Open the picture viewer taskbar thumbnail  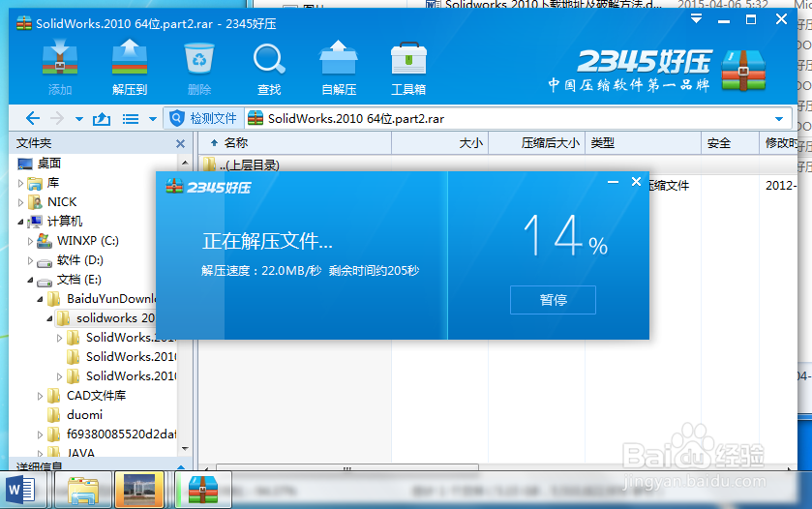coord(139,490)
